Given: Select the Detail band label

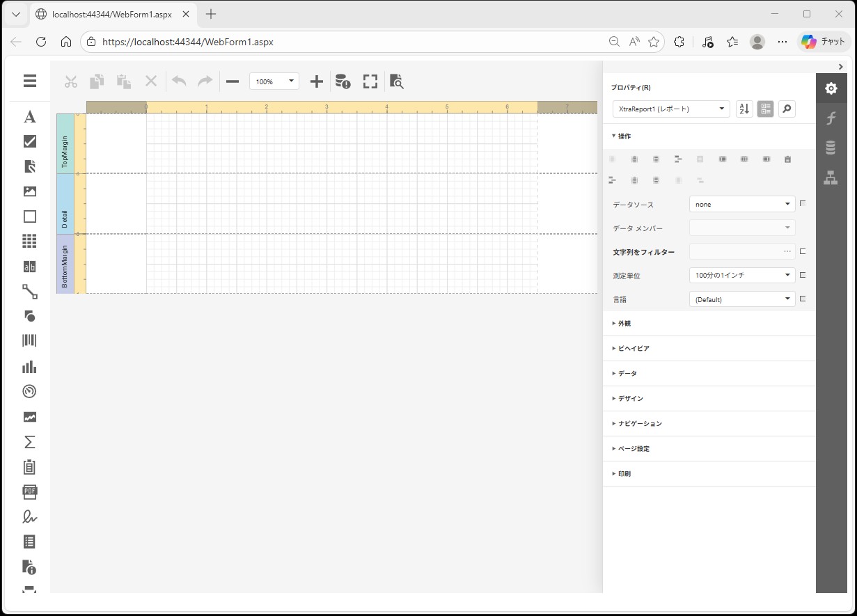Looking at the screenshot, I should (65, 204).
